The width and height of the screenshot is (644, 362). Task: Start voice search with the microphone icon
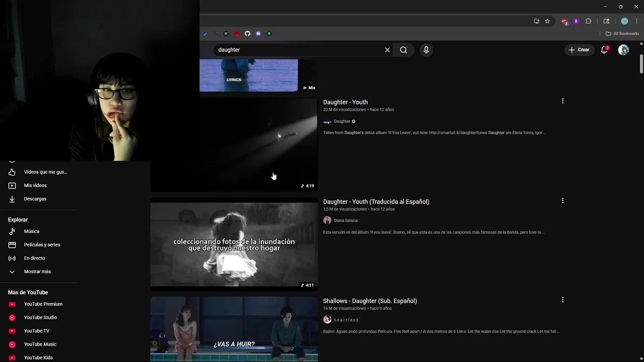(x=426, y=50)
